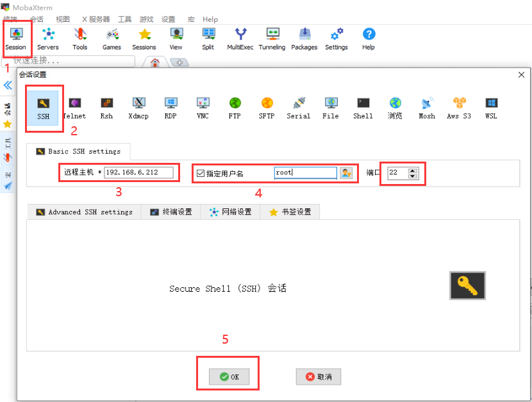Confirm the session with OK button
The height and width of the screenshot is (402, 532).
tap(229, 376)
